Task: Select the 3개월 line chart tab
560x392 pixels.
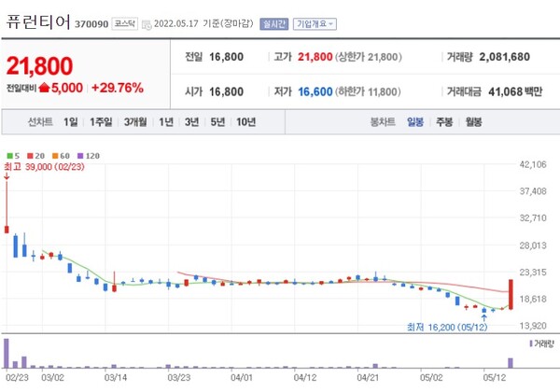Action: pos(135,122)
